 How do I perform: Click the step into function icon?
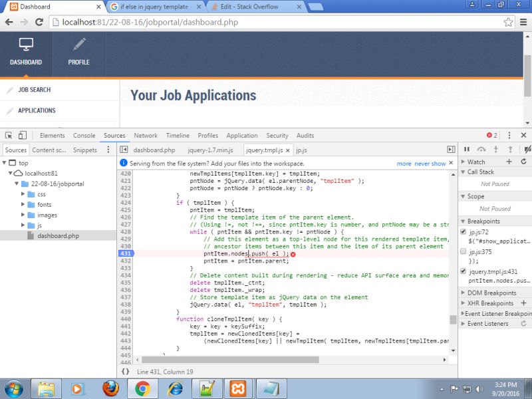[495, 149]
